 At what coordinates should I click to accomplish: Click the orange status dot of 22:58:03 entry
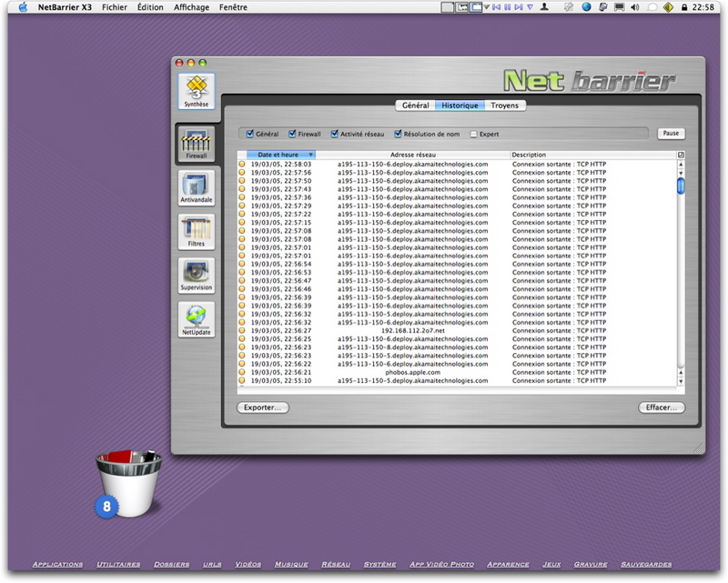242,164
